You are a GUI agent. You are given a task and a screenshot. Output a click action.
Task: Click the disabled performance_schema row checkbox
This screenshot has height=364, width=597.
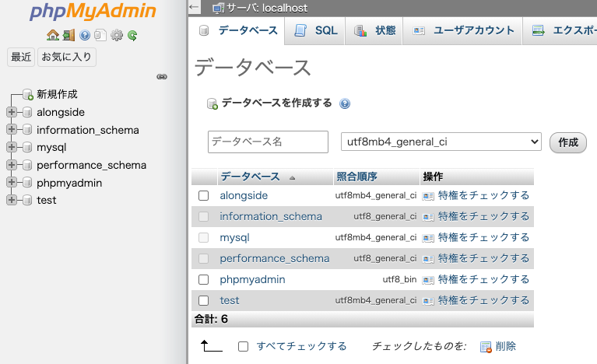204,259
